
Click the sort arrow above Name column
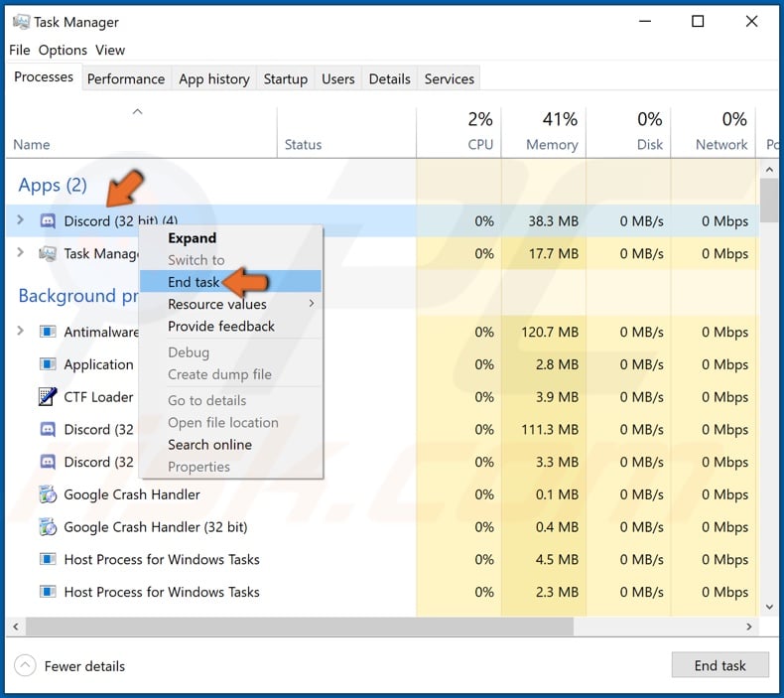pyautogui.click(x=138, y=111)
